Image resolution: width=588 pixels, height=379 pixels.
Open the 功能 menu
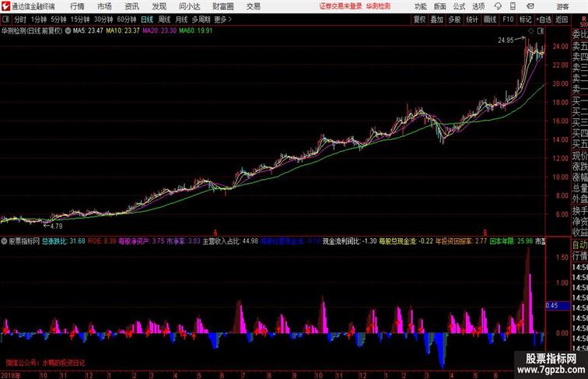pyautogui.click(x=420, y=6)
